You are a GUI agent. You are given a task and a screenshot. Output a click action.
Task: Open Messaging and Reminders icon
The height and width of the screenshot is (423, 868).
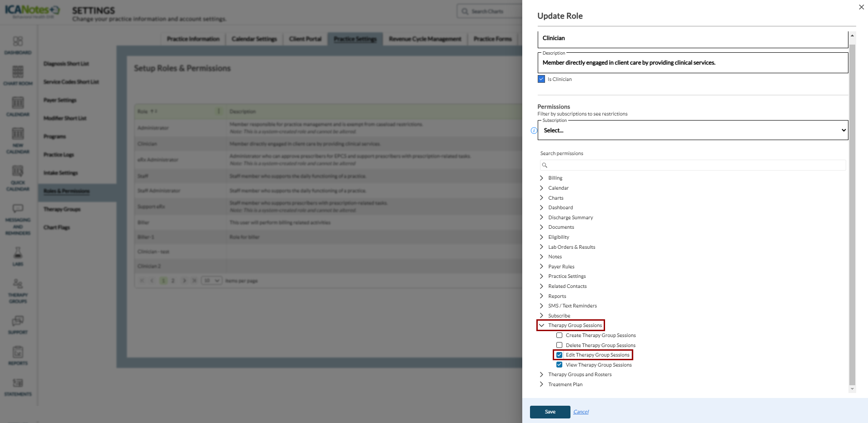[x=18, y=209]
